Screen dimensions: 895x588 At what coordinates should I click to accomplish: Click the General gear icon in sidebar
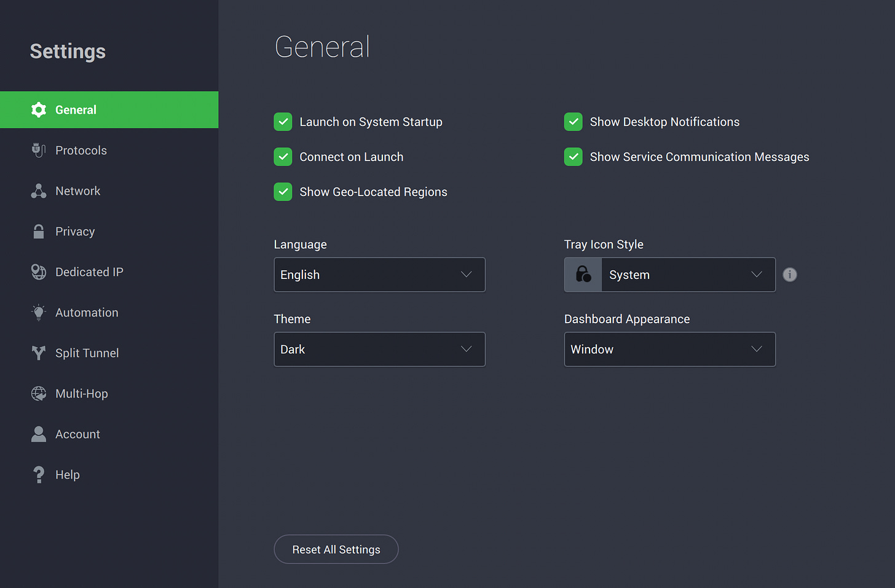pos(39,110)
